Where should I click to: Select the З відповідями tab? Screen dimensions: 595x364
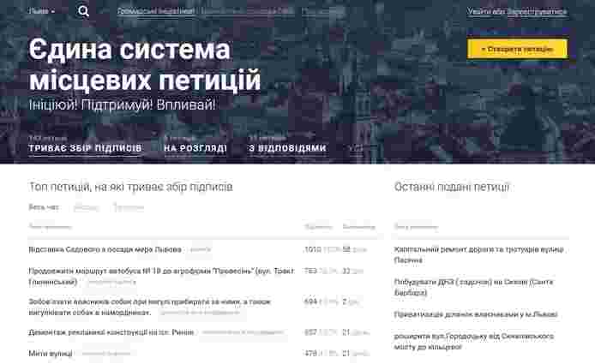coord(287,148)
